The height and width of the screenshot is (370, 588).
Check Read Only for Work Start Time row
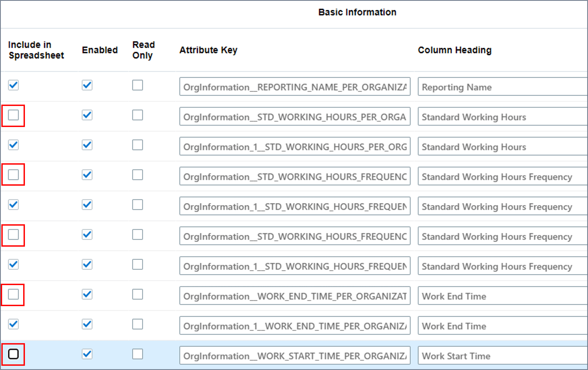pyautogui.click(x=138, y=354)
